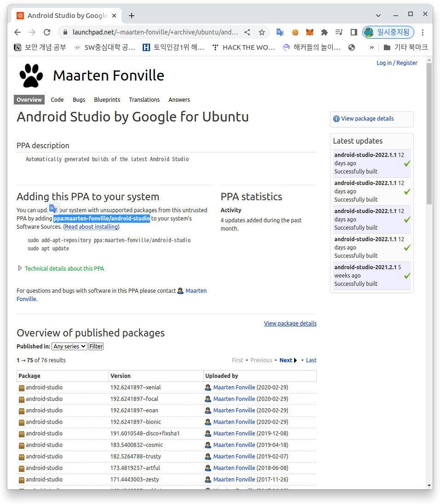
Task: Open the MetaMask fox extension
Action: 309,32
